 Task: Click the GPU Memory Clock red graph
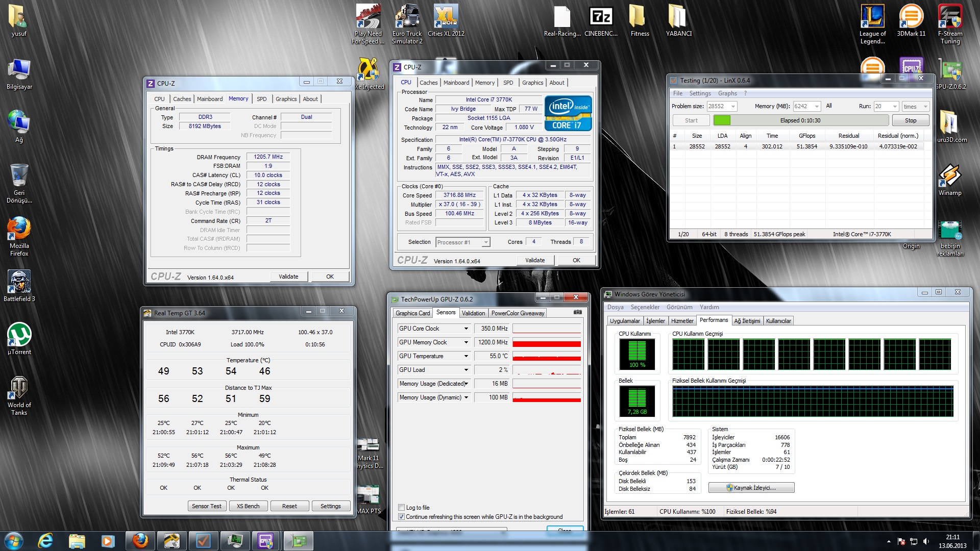(x=547, y=342)
